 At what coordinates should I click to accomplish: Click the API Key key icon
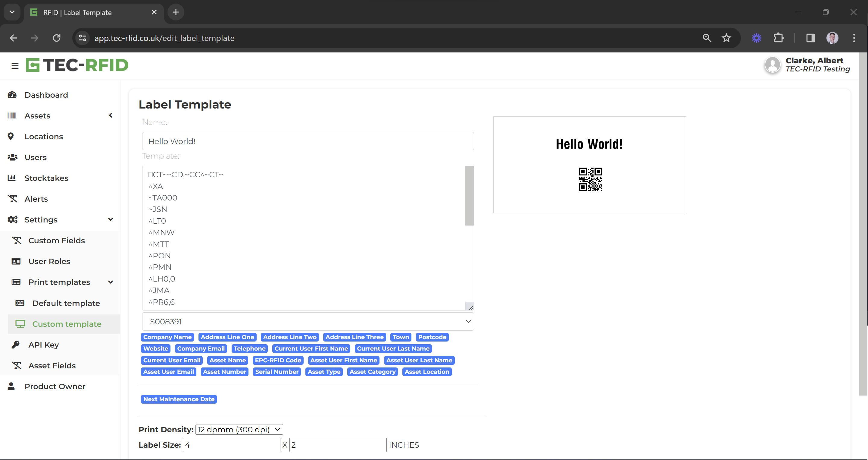pyautogui.click(x=15, y=344)
